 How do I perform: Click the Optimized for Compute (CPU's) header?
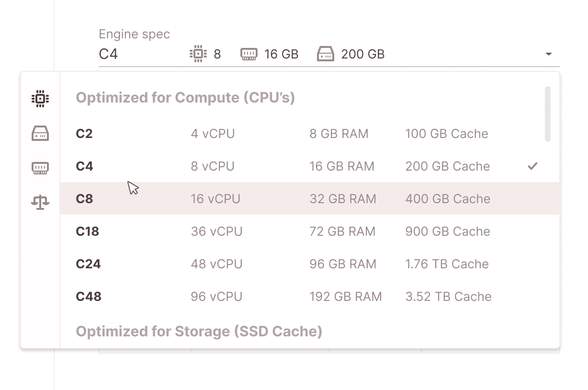(186, 97)
